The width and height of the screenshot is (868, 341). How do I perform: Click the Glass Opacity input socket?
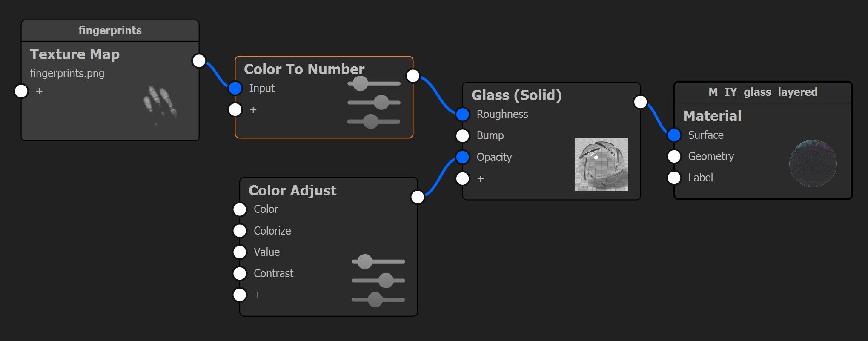(x=462, y=157)
